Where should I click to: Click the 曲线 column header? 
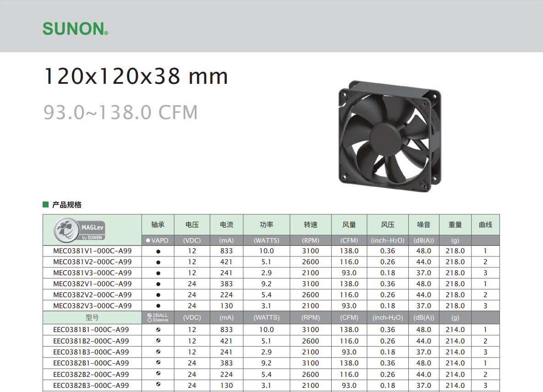(485, 225)
